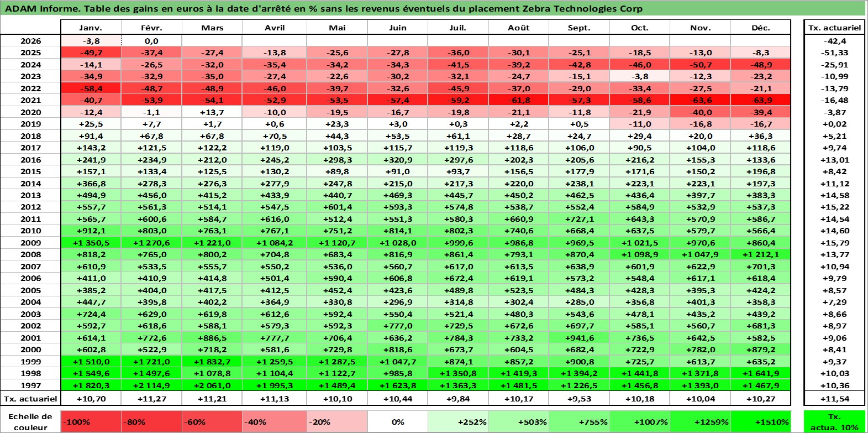Click the 'Tx. actuariel' header of the right column

coord(834,28)
